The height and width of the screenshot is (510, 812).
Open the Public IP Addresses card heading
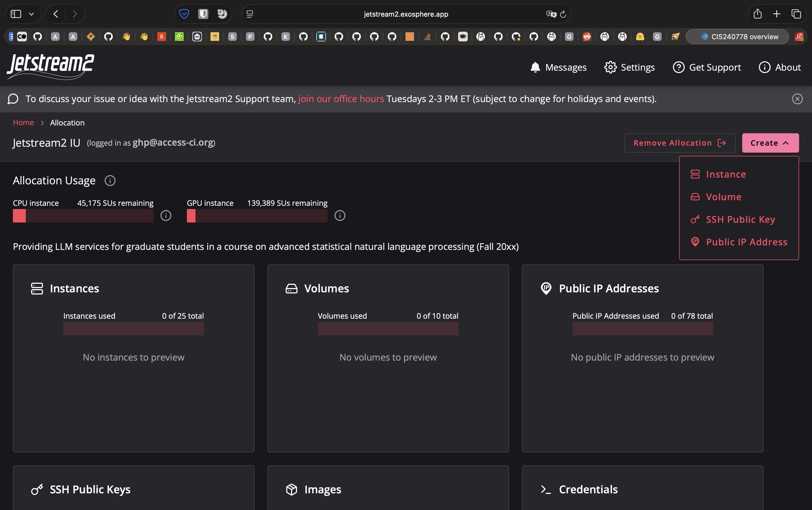coord(609,288)
